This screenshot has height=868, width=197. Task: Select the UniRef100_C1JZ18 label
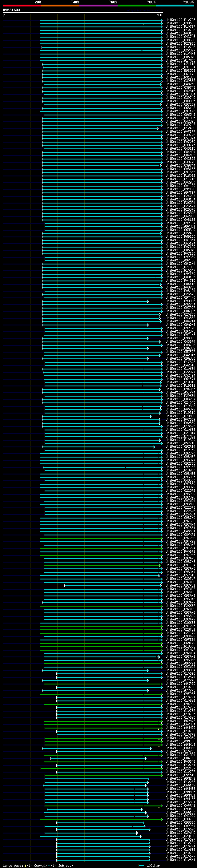180,179
